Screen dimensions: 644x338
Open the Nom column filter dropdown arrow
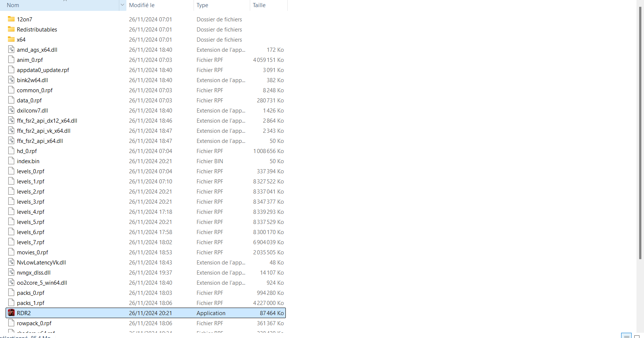tap(122, 5)
